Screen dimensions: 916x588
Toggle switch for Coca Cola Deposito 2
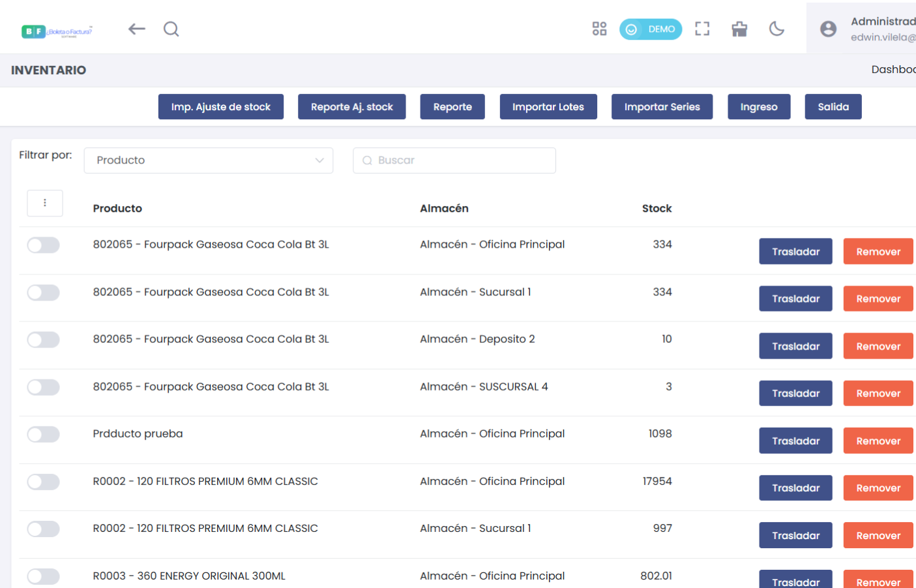point(44,340)
